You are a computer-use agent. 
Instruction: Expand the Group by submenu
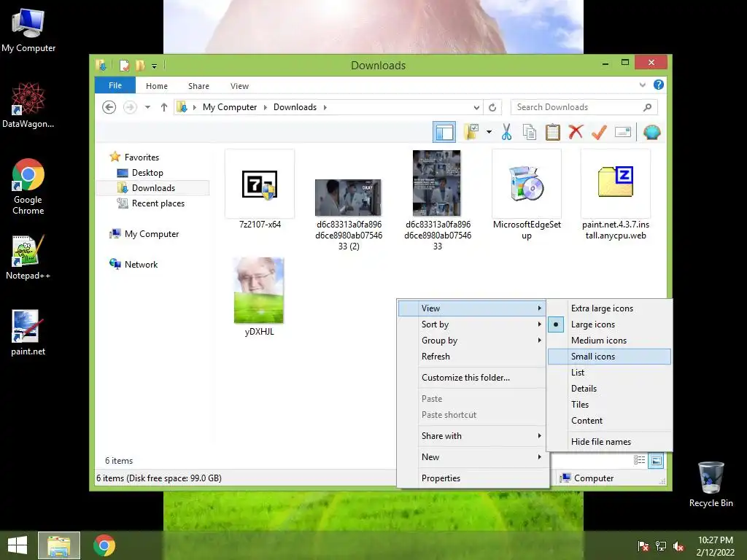tap(473, 341)
